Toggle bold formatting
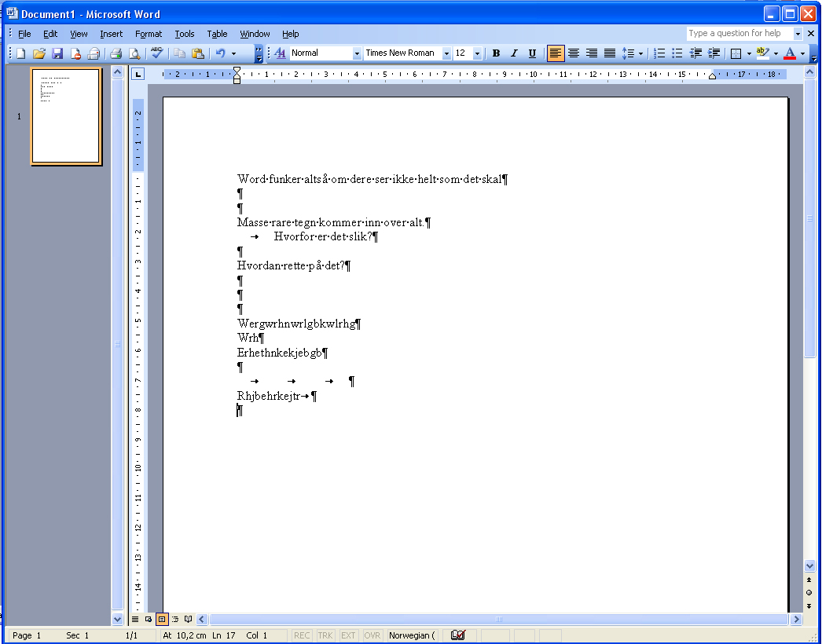The width and height of the screenshot is (822, 644). tap(496, 53)
